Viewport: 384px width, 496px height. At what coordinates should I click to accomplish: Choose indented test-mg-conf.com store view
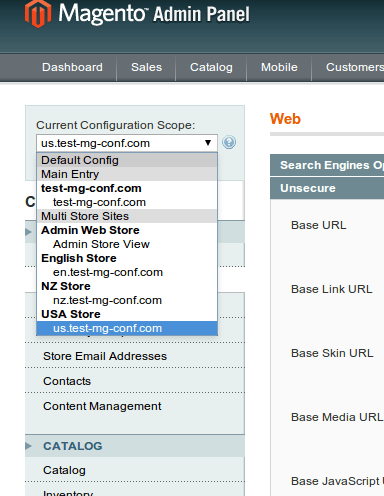[x=127, y=202]
